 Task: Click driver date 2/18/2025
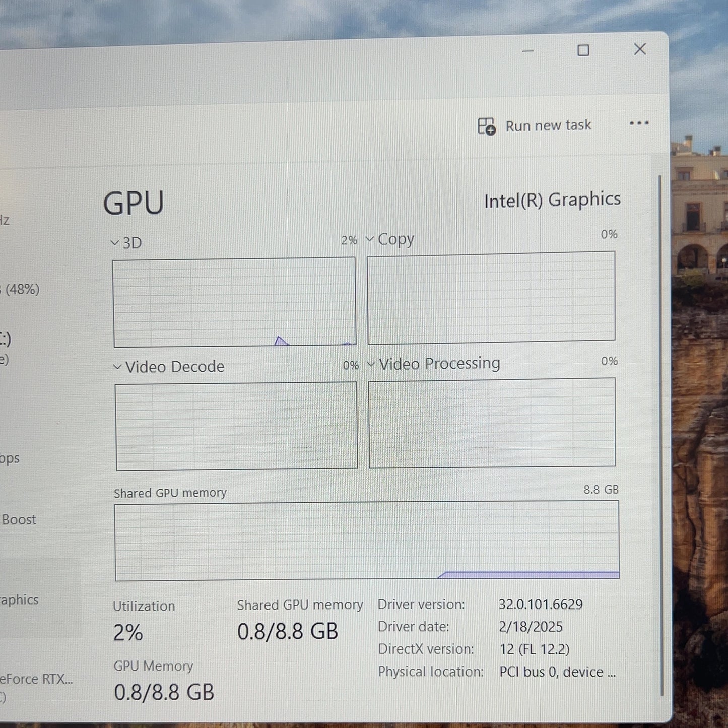click(531, 627)
